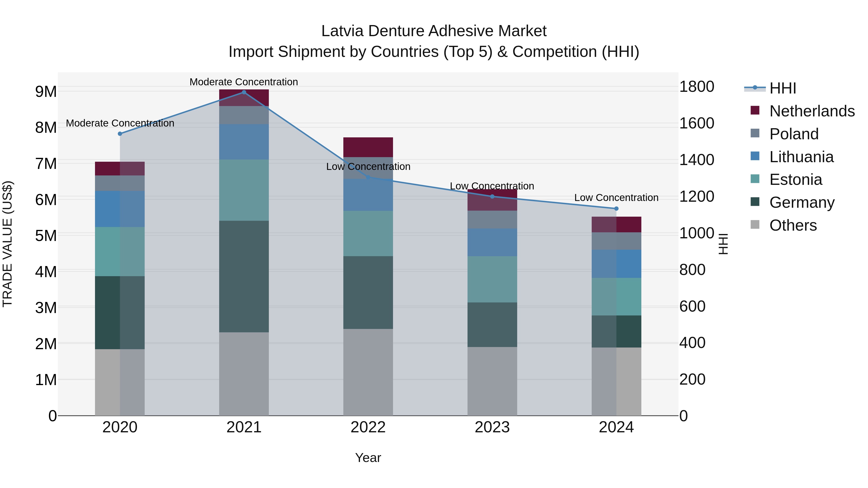Image resolution: width=868 pixels, height=488 pixels.
Task: Click the Netherlands segment of the 2024 bar
Action: (617, 225)
